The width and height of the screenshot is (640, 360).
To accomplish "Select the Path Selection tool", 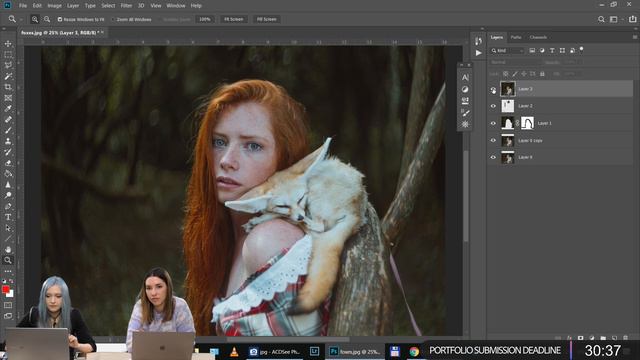I will click(8, 228).
